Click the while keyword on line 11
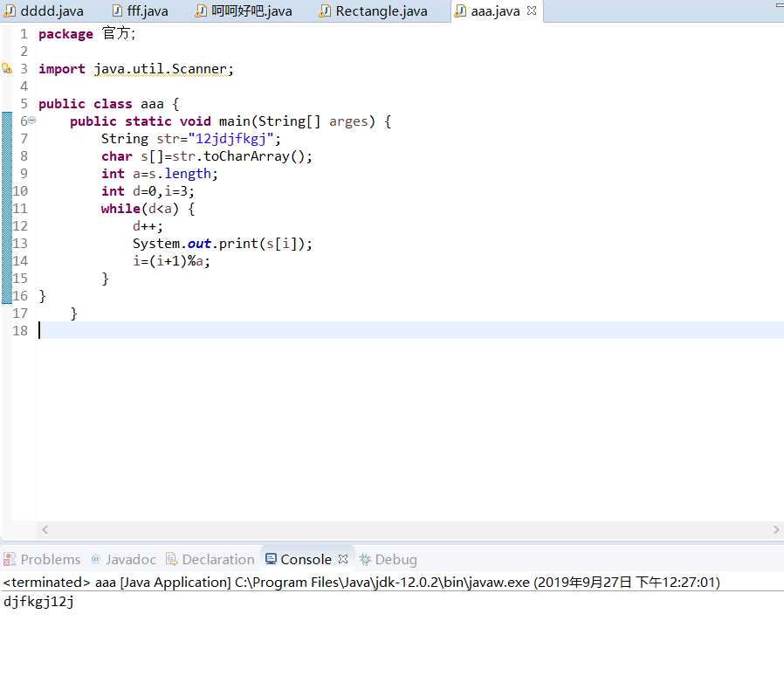 pos(120,209)
